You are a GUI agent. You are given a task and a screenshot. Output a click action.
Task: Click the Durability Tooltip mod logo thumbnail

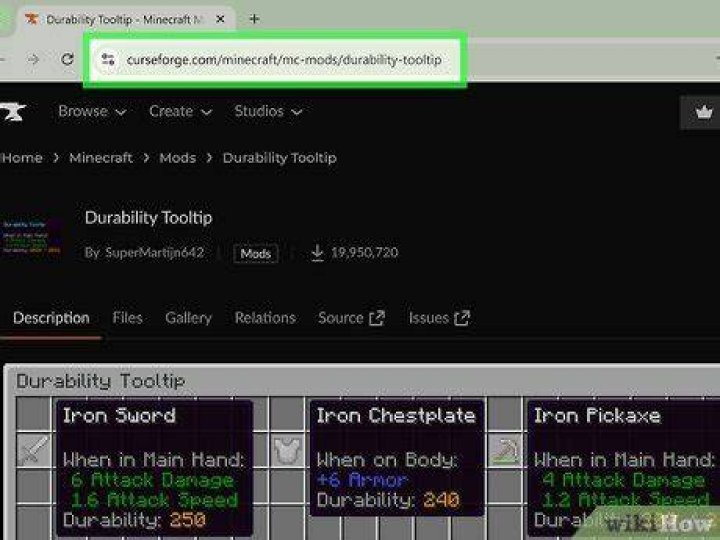pos(31,237)
